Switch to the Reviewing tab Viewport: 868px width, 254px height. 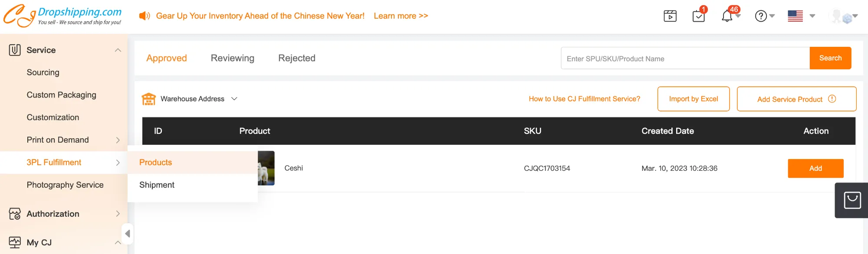coord(233,58)
